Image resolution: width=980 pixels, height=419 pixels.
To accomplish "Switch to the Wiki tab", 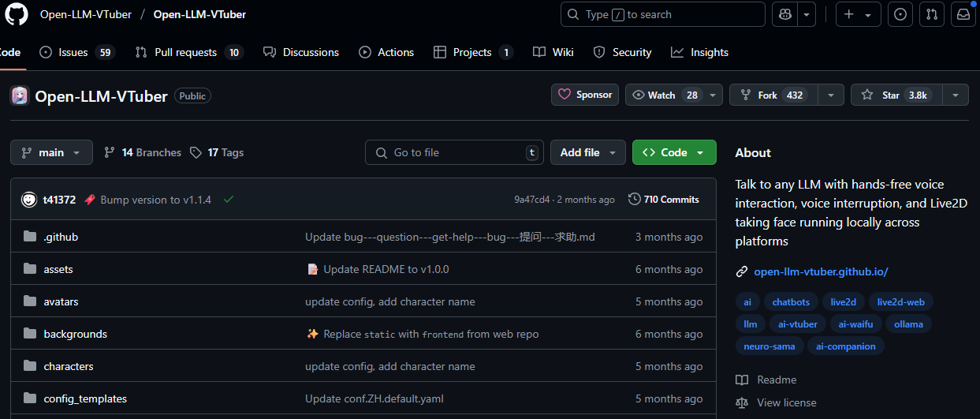I will [553, 52].
